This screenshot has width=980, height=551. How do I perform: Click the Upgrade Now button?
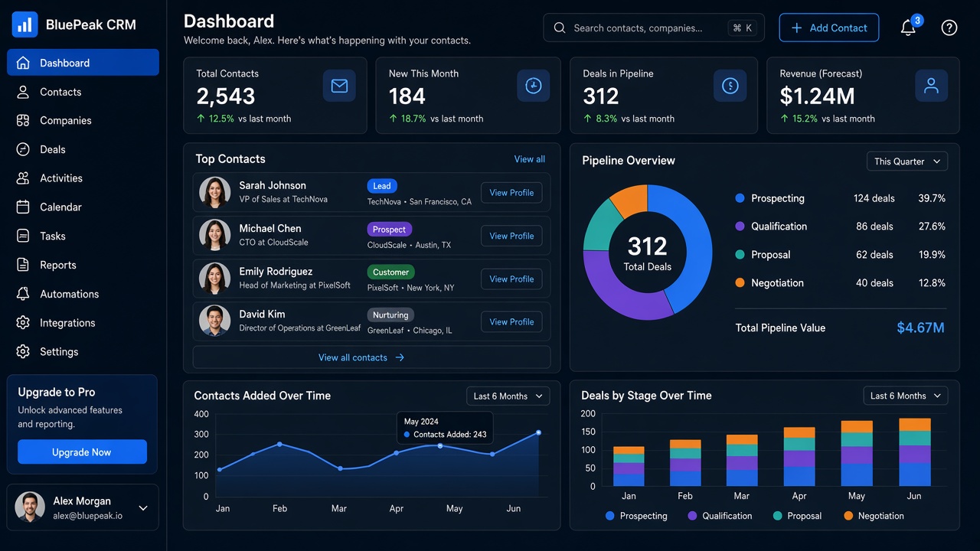[82, 452]
